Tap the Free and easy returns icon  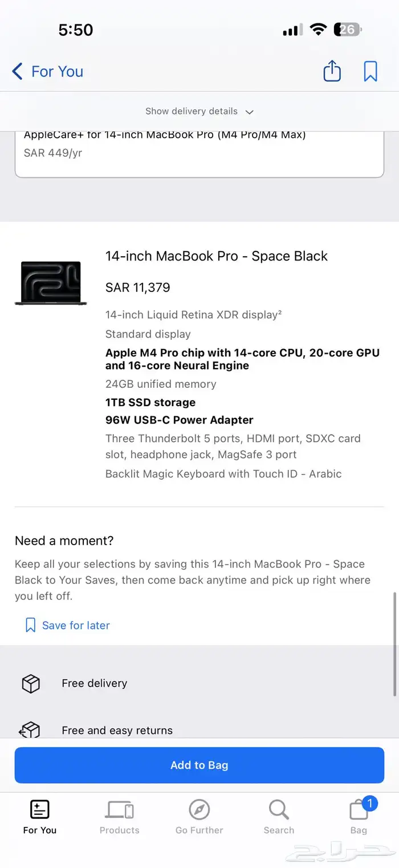coord(31,730)
